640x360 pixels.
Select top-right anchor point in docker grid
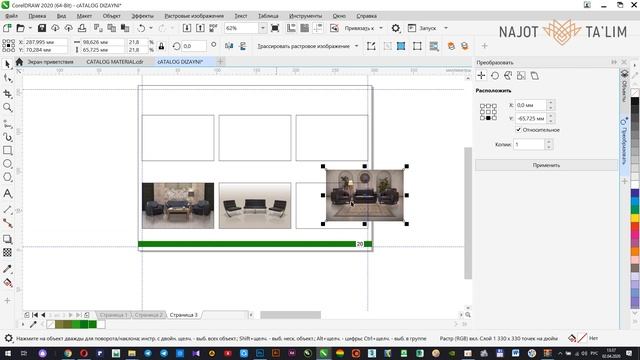[494, 106]
